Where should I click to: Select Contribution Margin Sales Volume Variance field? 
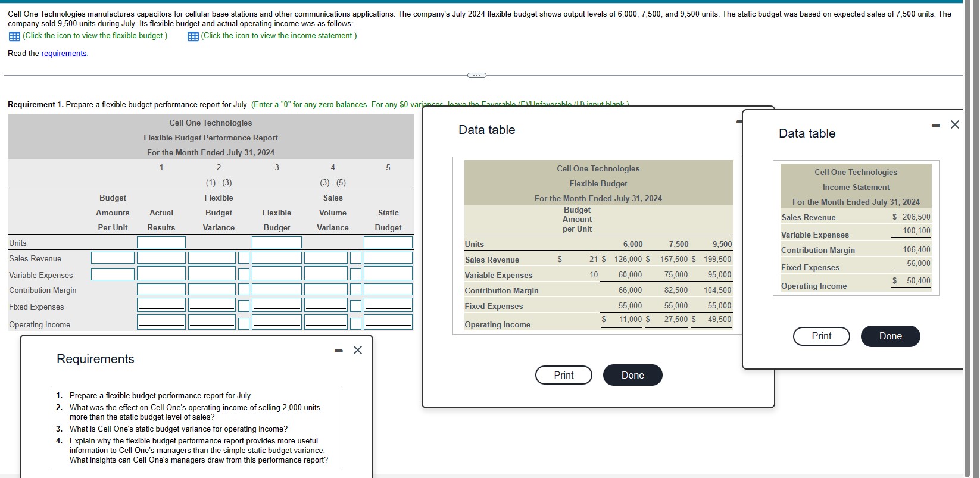[326, 289]
